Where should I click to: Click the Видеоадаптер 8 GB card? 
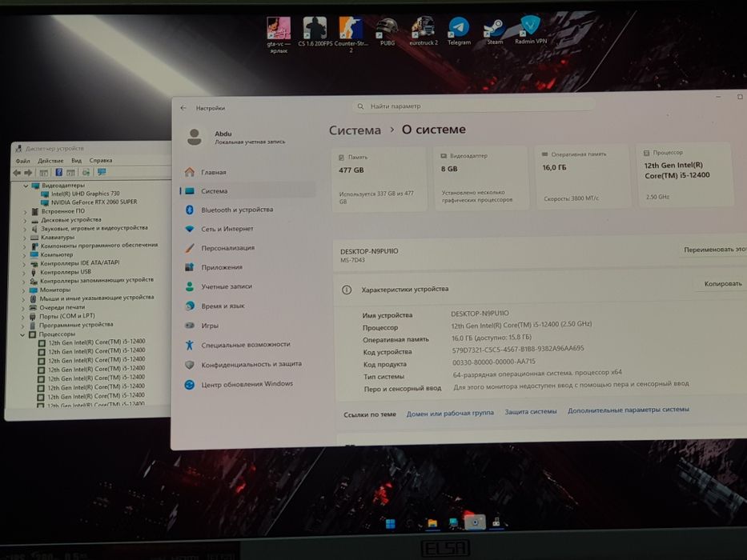480,178
